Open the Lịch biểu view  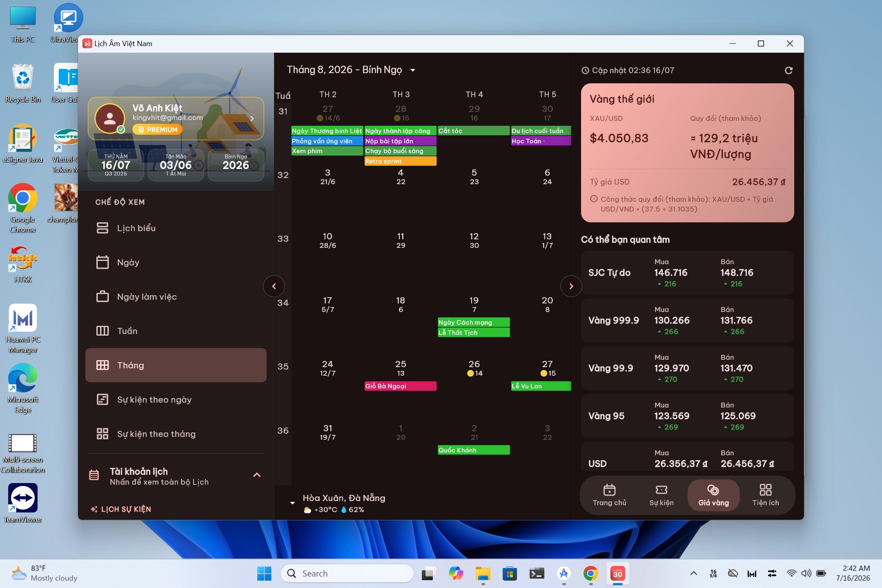click(x=176, y=228)
